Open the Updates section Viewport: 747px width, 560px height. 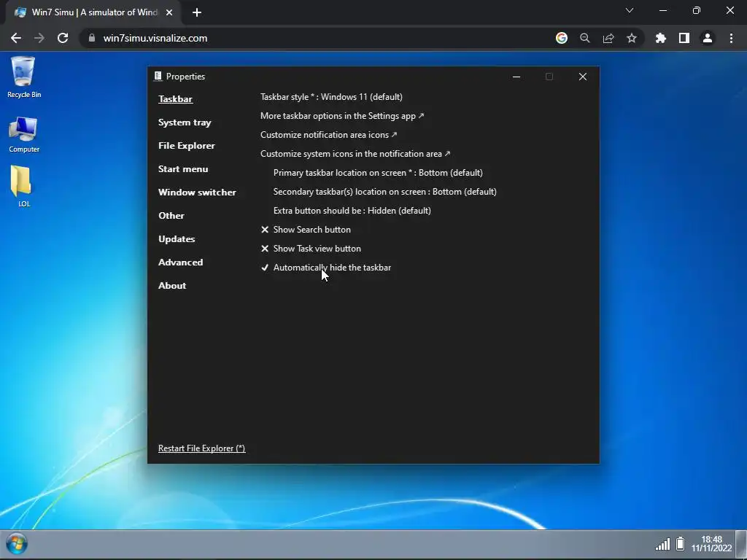pos(177,239)
